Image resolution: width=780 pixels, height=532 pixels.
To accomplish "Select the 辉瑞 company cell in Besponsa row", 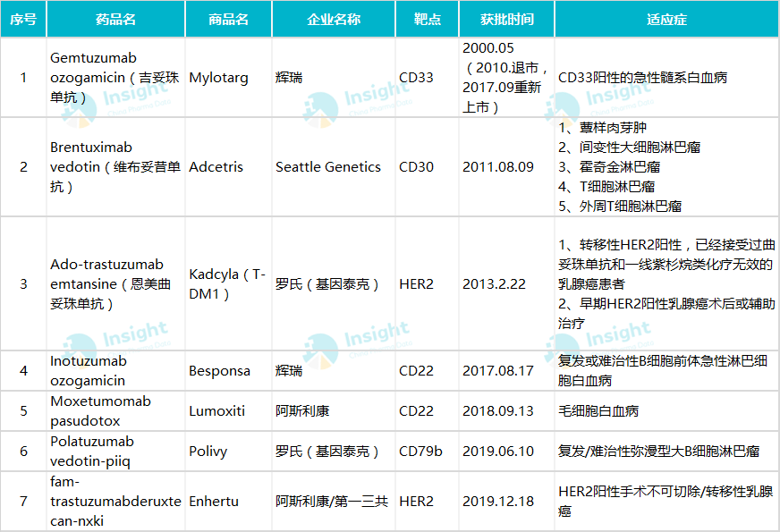I will [334, 371].
